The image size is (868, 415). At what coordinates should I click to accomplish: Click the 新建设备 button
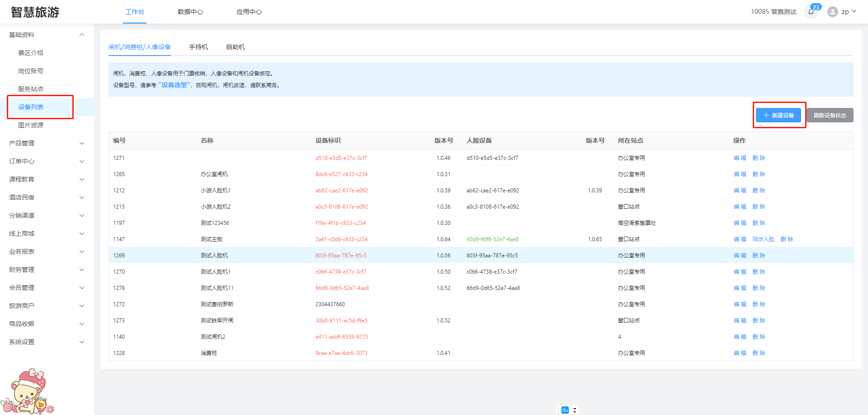coord(778,115)
